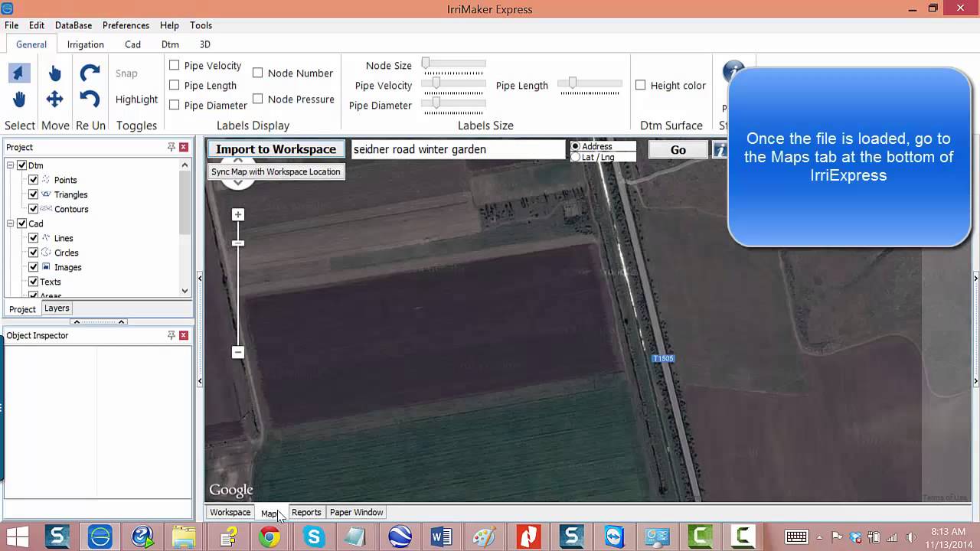The image size is (980, 551).
Task: Choose the open-hand pan tool
Action: [19, 99]
